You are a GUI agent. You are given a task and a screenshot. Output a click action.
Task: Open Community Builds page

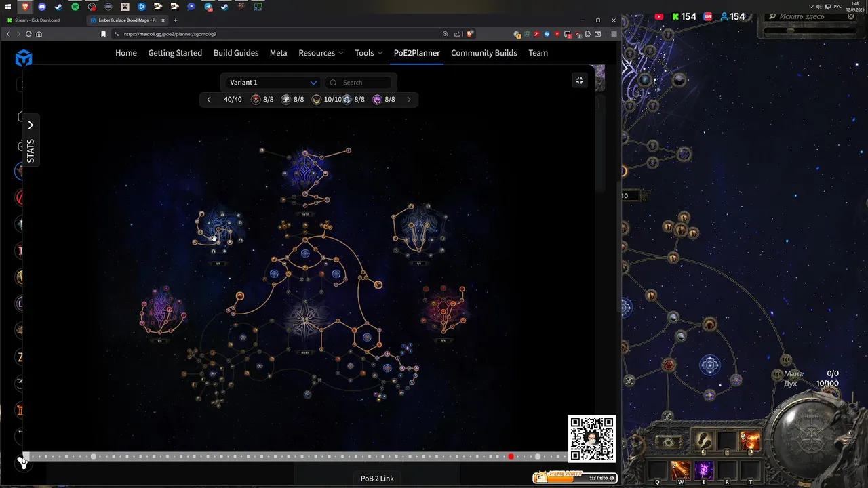click(484, 53)
